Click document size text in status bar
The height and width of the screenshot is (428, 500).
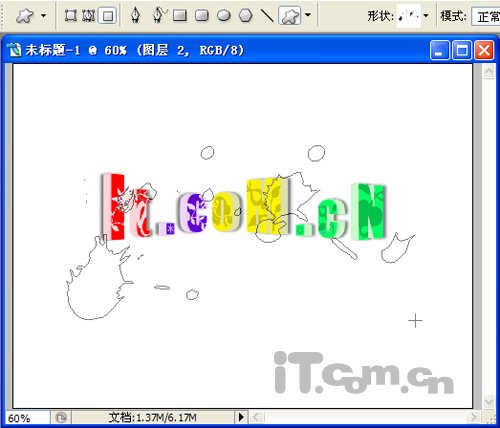(153, 417)
